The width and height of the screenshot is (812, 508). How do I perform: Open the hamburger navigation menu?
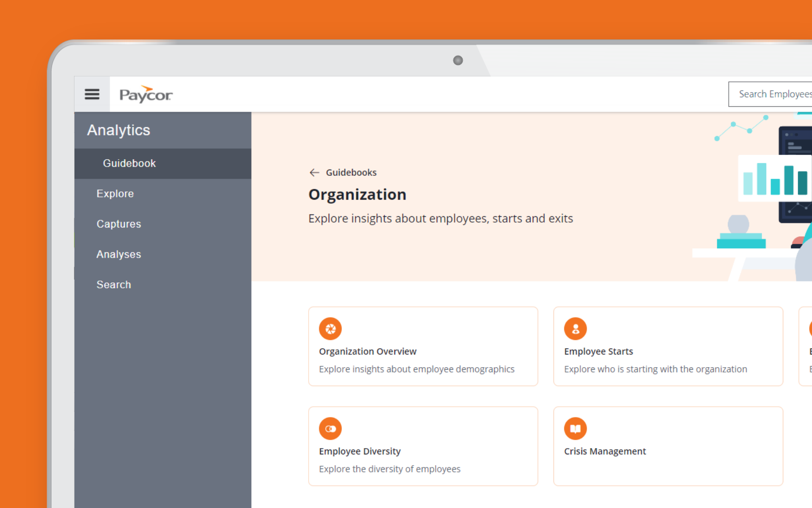coord(92,94)
